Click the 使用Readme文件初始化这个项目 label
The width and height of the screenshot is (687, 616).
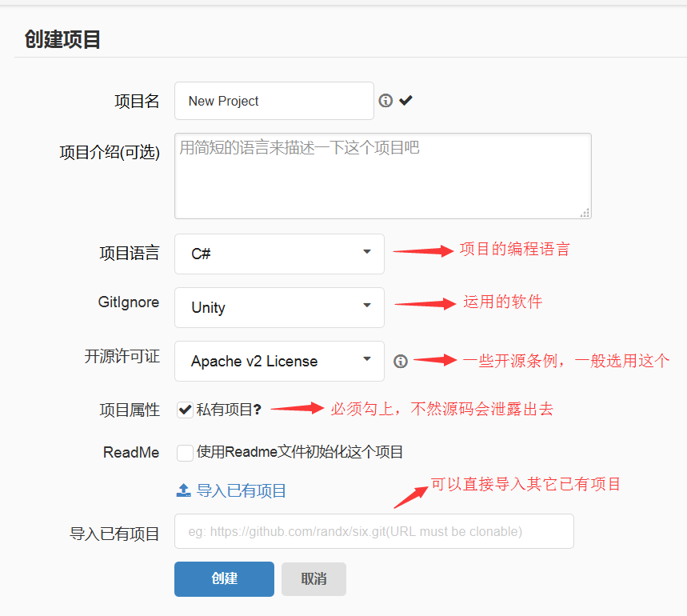coord(300,452)
